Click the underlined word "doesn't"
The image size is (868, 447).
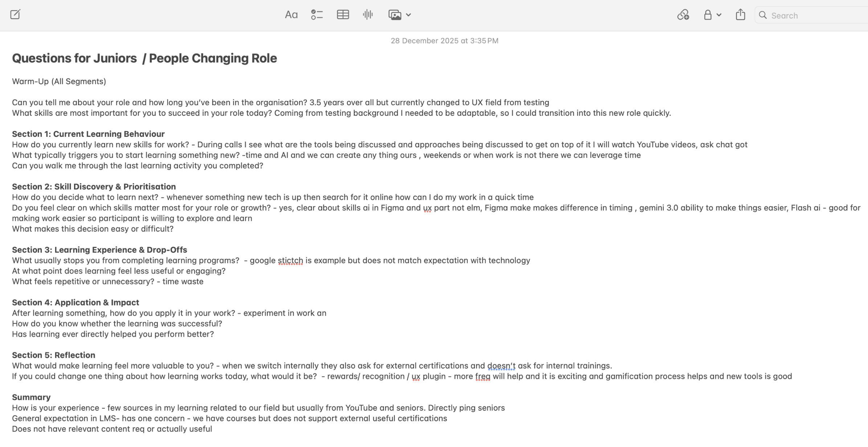(x=501, y=366)
